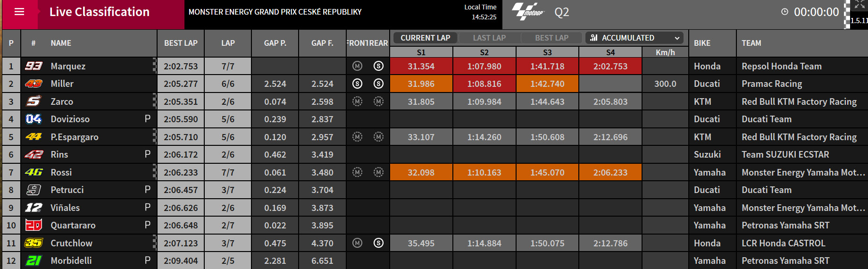
Task: Click the MotoGP logo
Action: coord(528,12)
